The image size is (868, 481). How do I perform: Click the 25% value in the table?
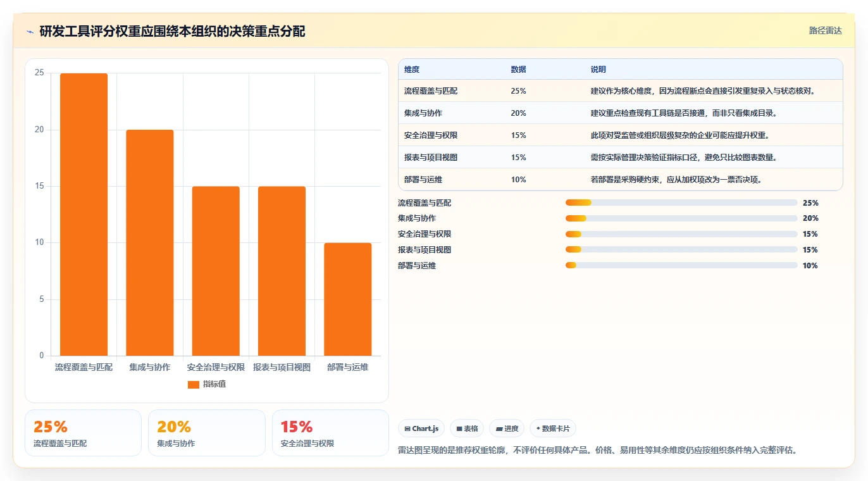pos(518,91)
